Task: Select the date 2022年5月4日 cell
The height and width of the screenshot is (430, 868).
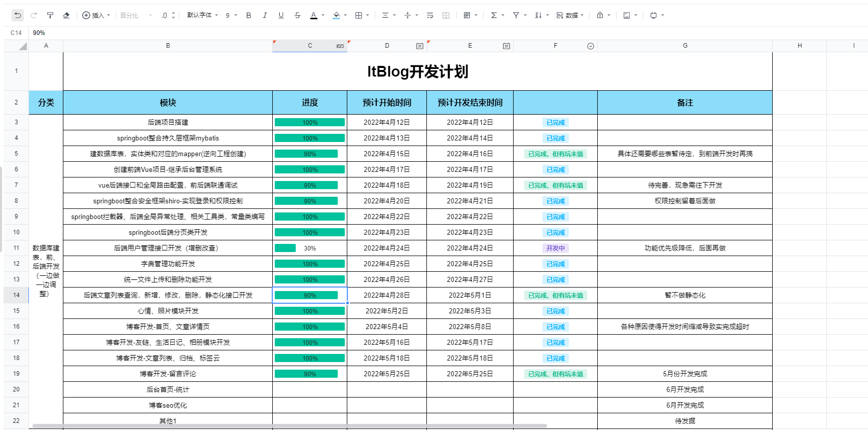Action: click(x=387, y=327)
